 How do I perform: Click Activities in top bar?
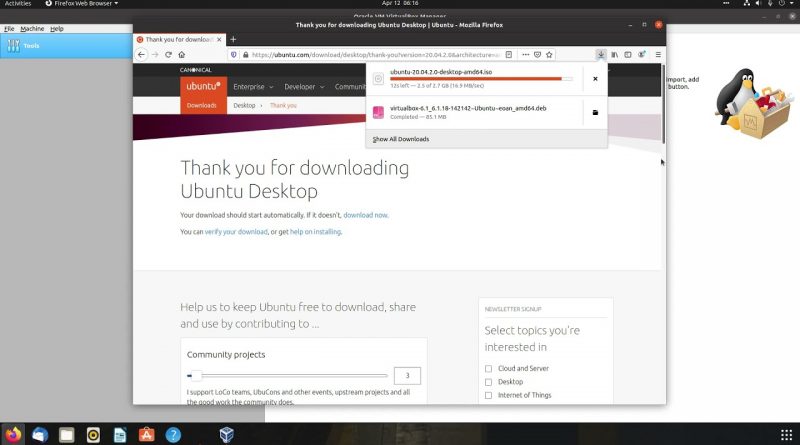[18, 3]
